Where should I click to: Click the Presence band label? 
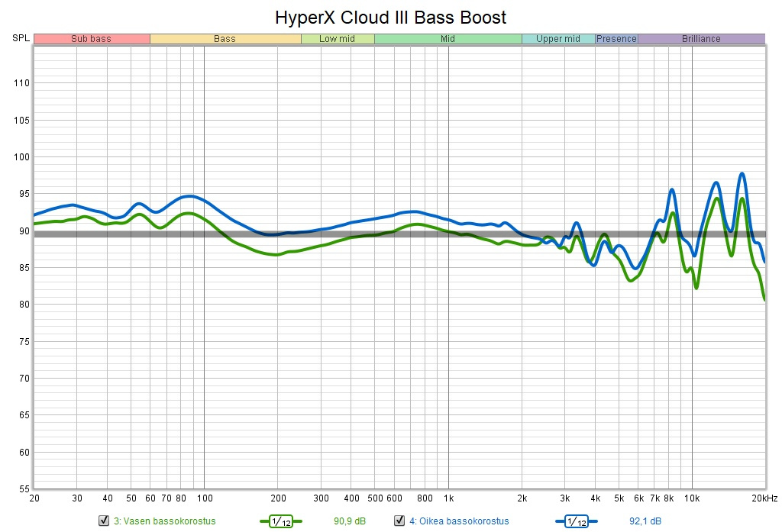616,39
